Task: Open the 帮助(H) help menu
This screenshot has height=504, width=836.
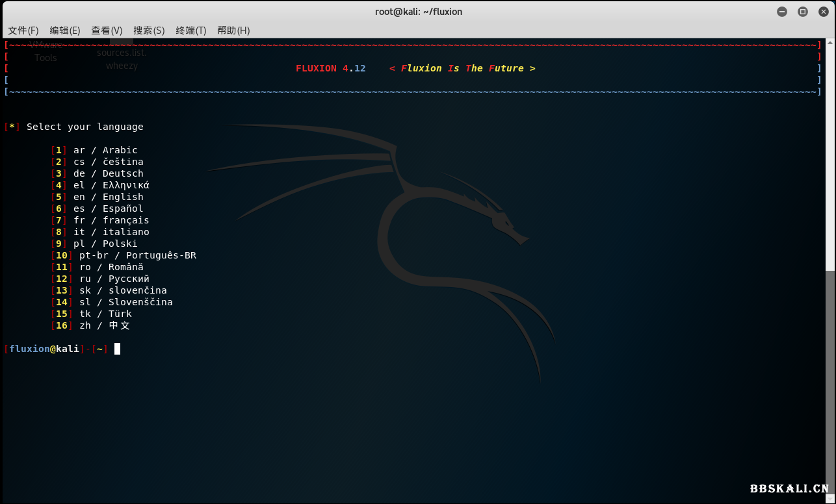Action: 233,31
